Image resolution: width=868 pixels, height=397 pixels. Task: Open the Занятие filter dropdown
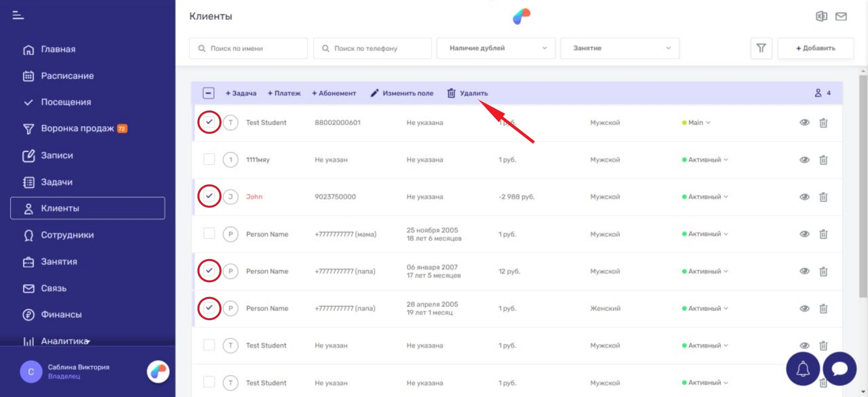pos(620,48)
